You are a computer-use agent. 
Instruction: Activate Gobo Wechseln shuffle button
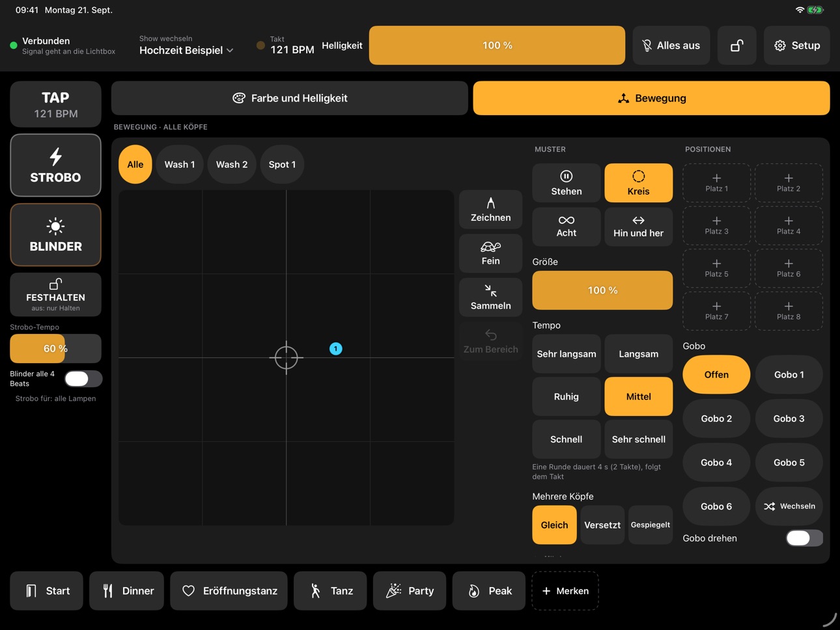point(789,506)
